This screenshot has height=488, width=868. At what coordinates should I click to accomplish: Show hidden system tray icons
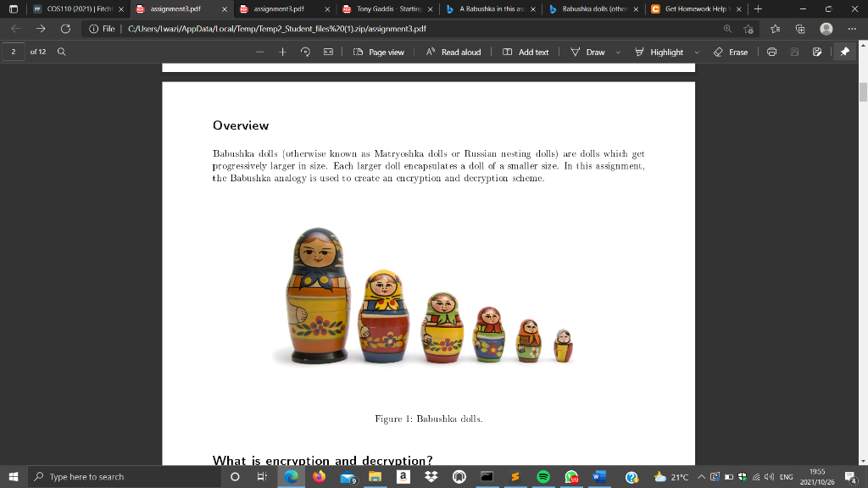click(x=701, y=476)
